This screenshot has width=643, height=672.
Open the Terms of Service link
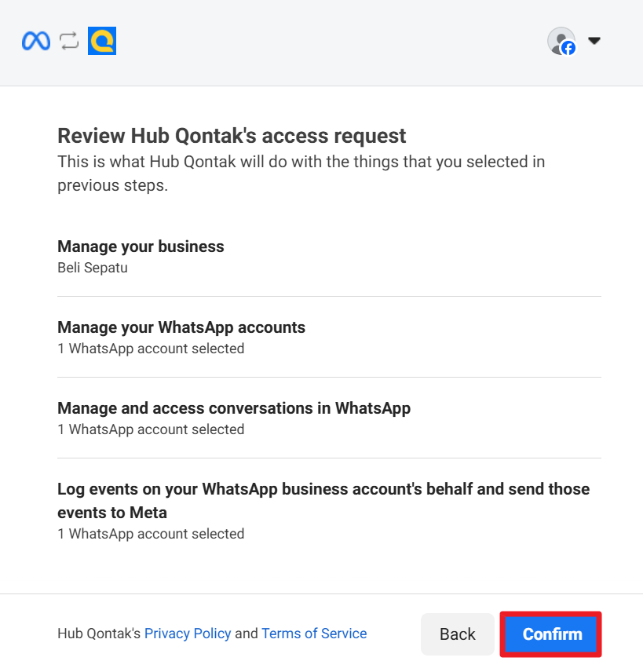pos(314,634)
